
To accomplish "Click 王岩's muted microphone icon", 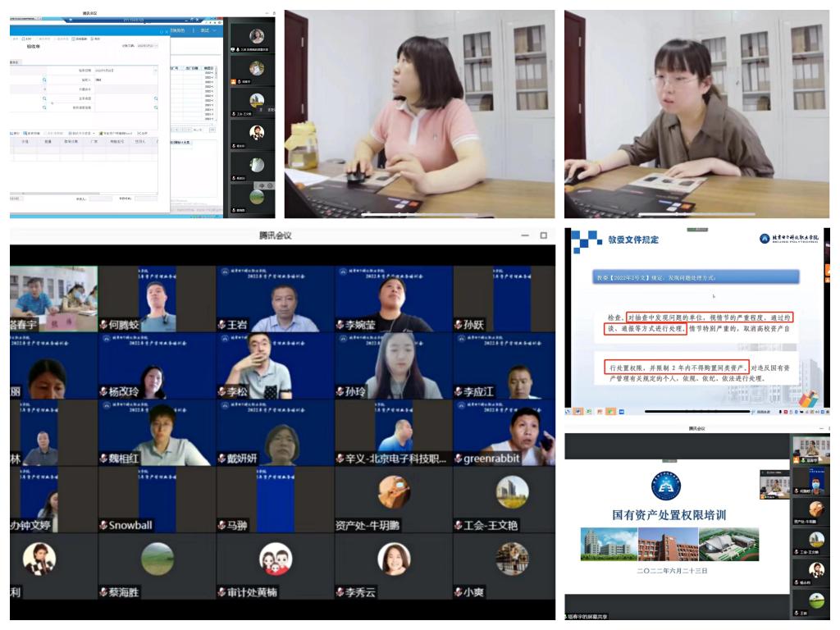I will click(x=221, y=325).
